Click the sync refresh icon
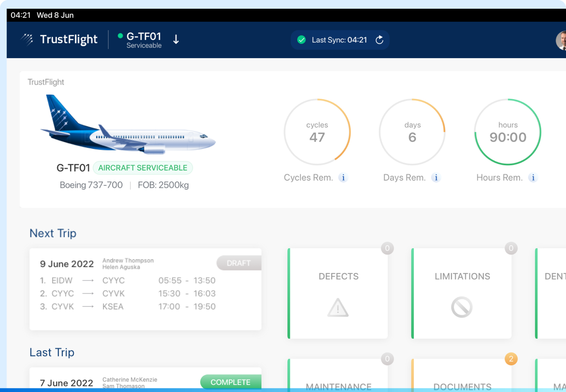This screenshot has width=566, height=392. 379,40
